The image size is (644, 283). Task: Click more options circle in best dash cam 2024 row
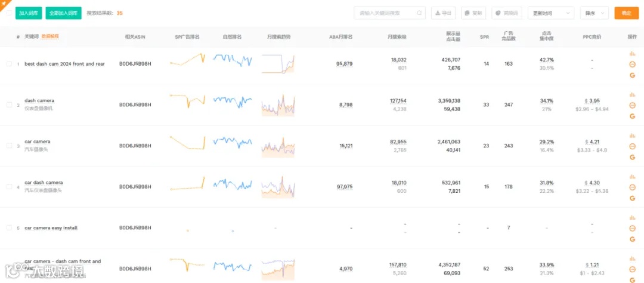[632, 64]
